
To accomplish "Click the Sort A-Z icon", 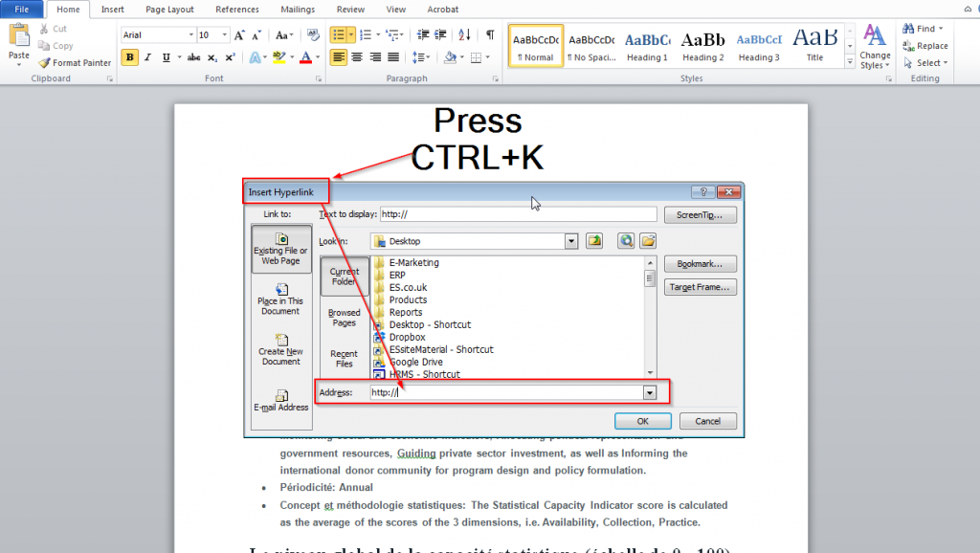I will [x=464, y=35].
